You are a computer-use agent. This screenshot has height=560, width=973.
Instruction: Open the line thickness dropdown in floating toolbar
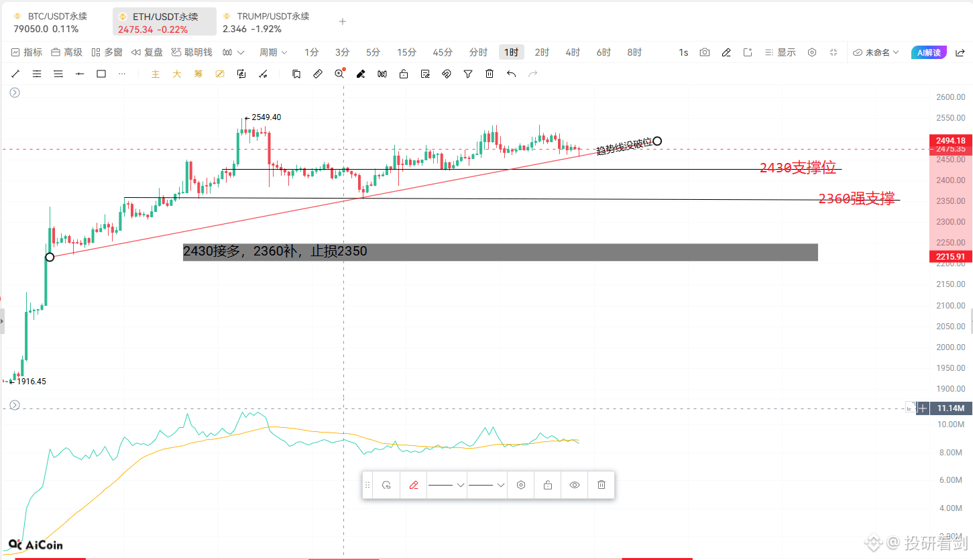[487, 485]
